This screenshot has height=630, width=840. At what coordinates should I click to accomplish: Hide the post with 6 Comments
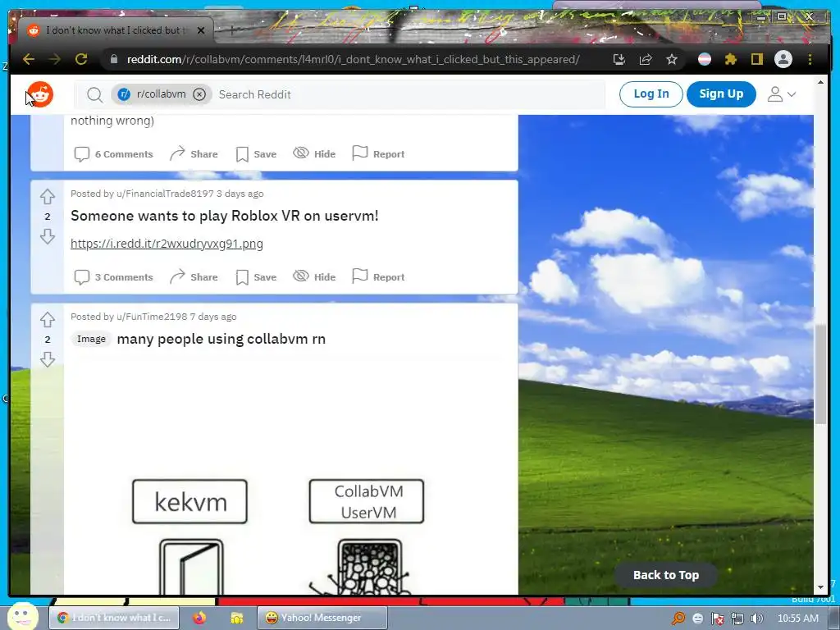pyautogui.click(x=314, y=154)
